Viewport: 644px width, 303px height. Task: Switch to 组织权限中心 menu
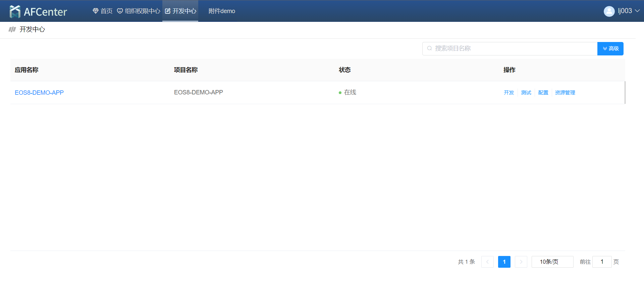click(x=142, y=11)
